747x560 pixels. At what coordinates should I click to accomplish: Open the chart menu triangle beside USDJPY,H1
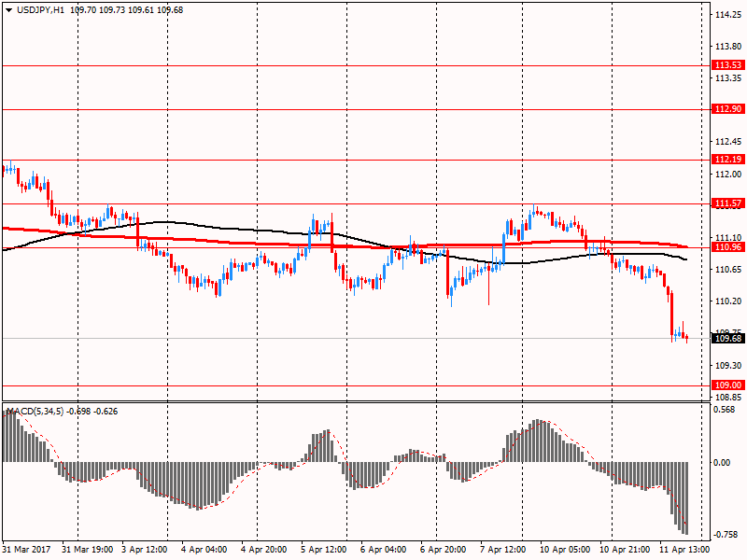[x=8, y=10]
